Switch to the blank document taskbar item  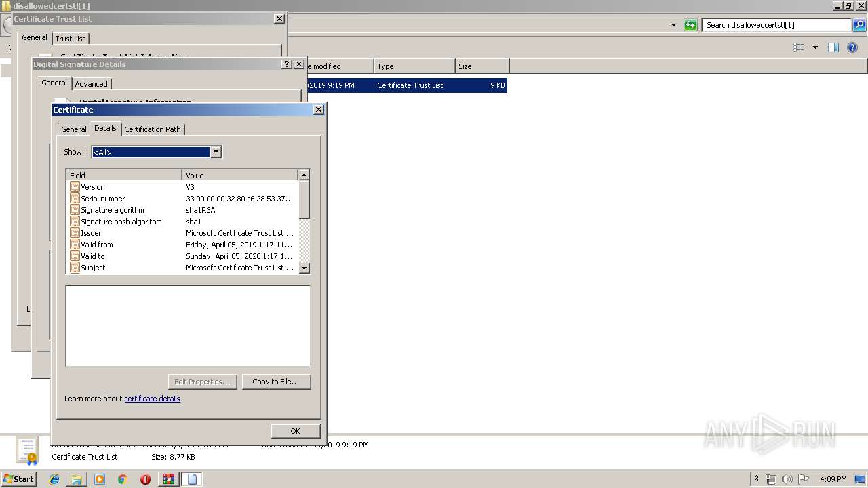[x=192, y=479]
